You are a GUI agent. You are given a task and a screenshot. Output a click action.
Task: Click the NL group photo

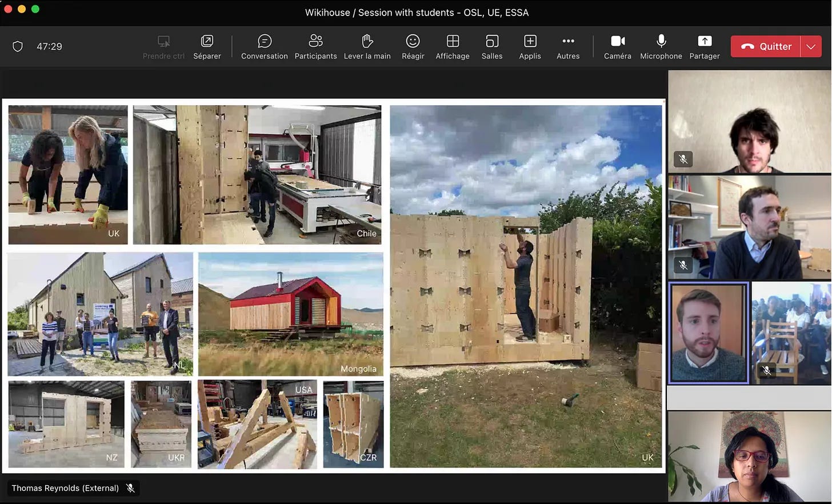[x=100, y=314]
